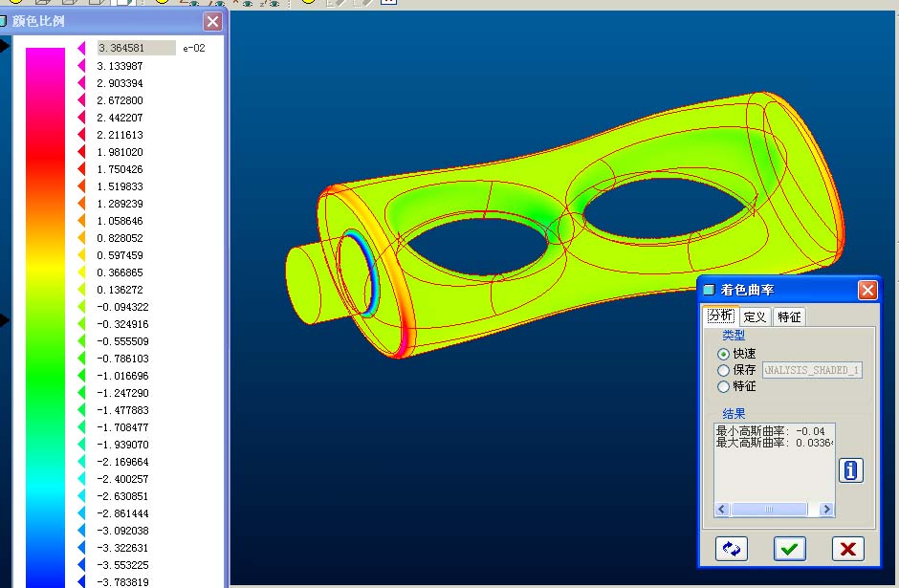Click the scale value -0.094322
Viewport: 899px width, 588px height.
[x=122, y=307]
